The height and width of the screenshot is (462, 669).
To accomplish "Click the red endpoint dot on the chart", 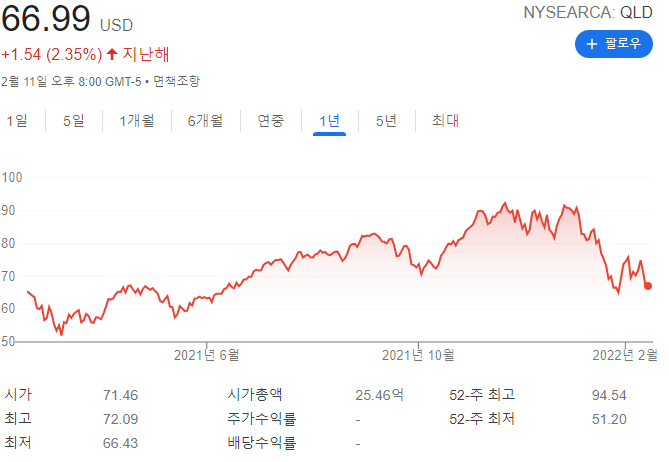I will point(648,286).
